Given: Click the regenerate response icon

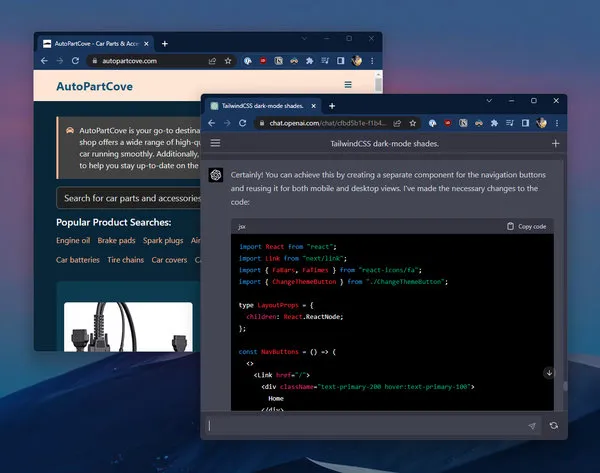Looking at the screenshot, I should (x=553, y=426).
